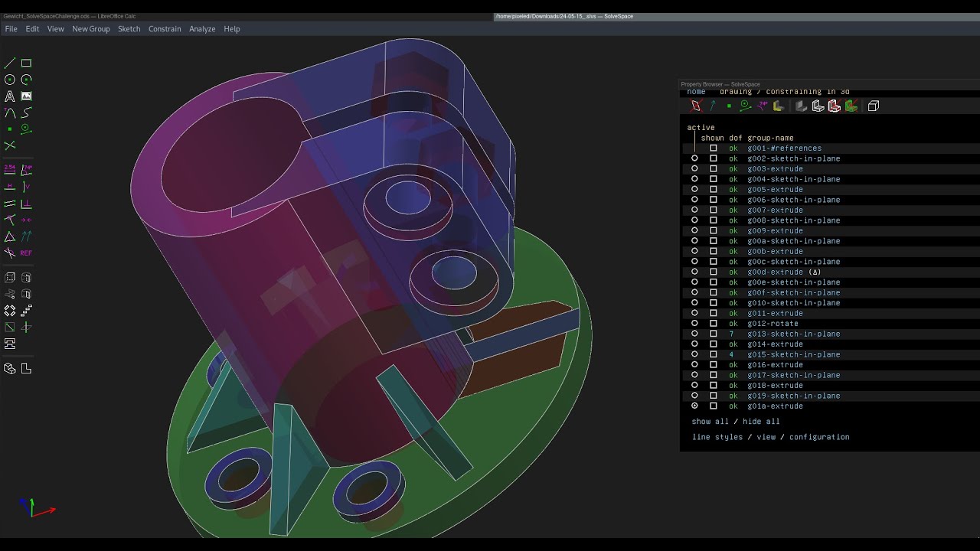The image size is (980, 551).
Task: Create new link/assemble group
Action: (10, 344)
